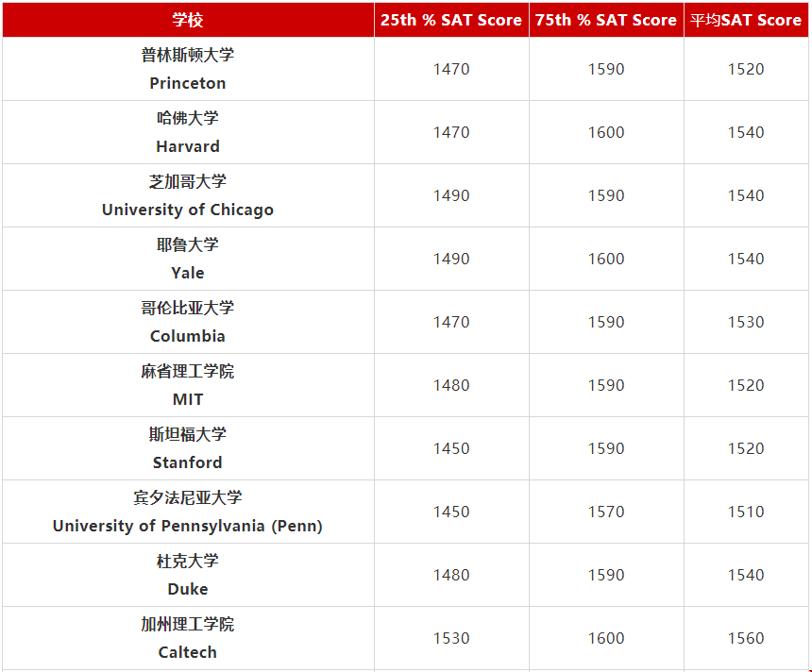The height and width of the screenshot is (672, 812).
Task: Click Duke's 75th percentile score 1590
Action: [x=606, y=574]
